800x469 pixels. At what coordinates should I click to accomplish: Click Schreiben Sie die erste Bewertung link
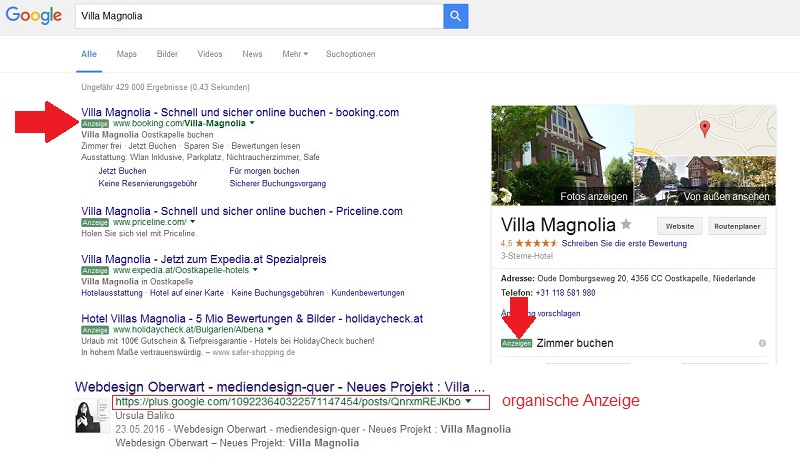click(x=624, y=243)
